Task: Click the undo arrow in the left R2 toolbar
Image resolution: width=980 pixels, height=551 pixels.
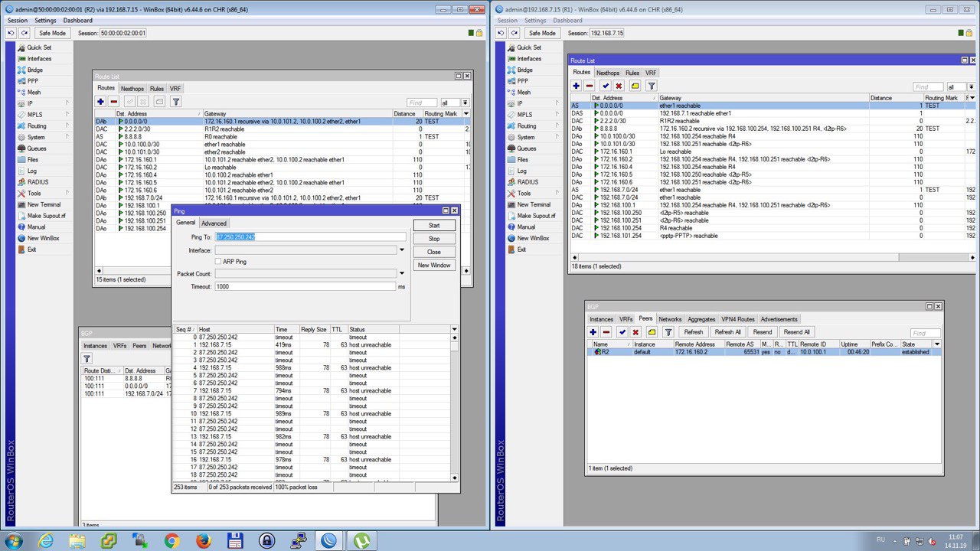Action: [x=11, y=33]
